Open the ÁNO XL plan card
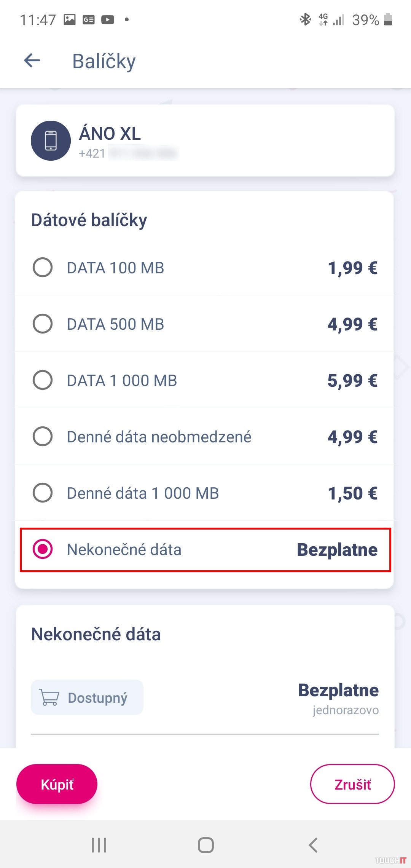The image size is (411, 868). pyautogui.click(x=205, y=140)
